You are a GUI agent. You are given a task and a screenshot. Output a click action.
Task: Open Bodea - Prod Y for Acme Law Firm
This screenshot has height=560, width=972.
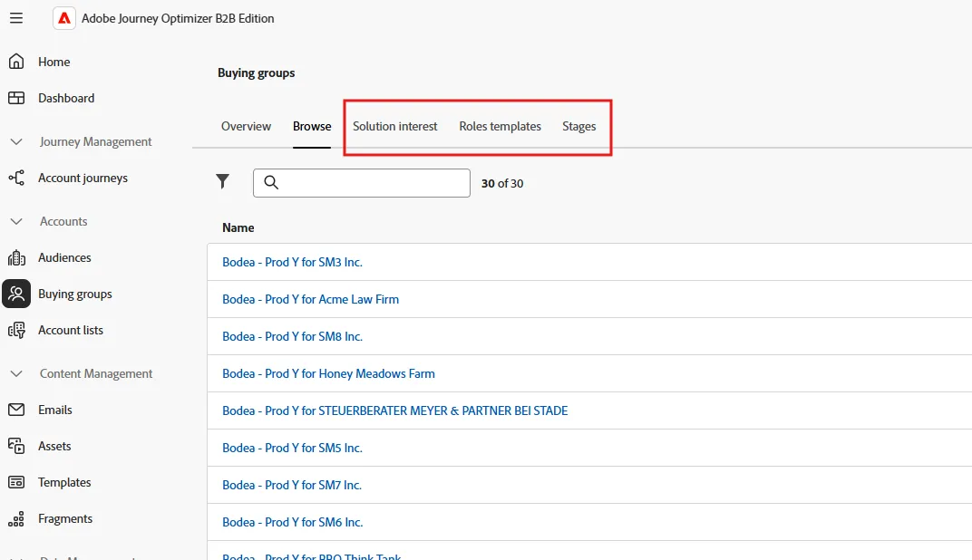coord(311,299)
